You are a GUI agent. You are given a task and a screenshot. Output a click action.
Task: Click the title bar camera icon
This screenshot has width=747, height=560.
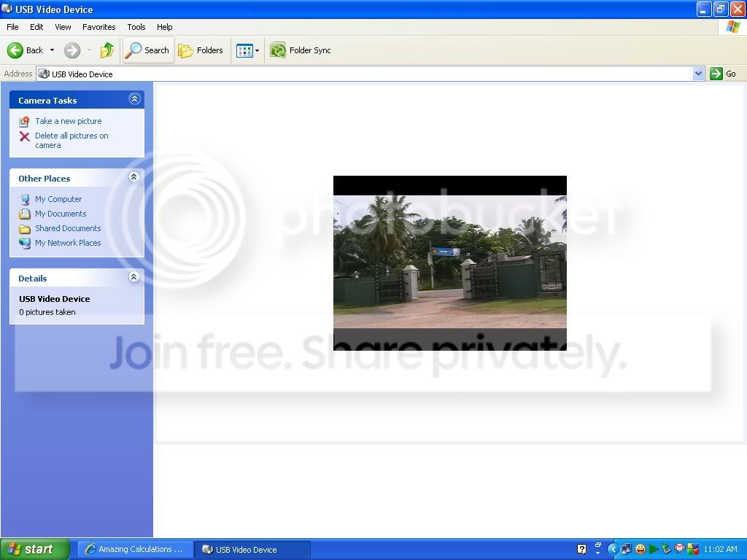[7, 9]
